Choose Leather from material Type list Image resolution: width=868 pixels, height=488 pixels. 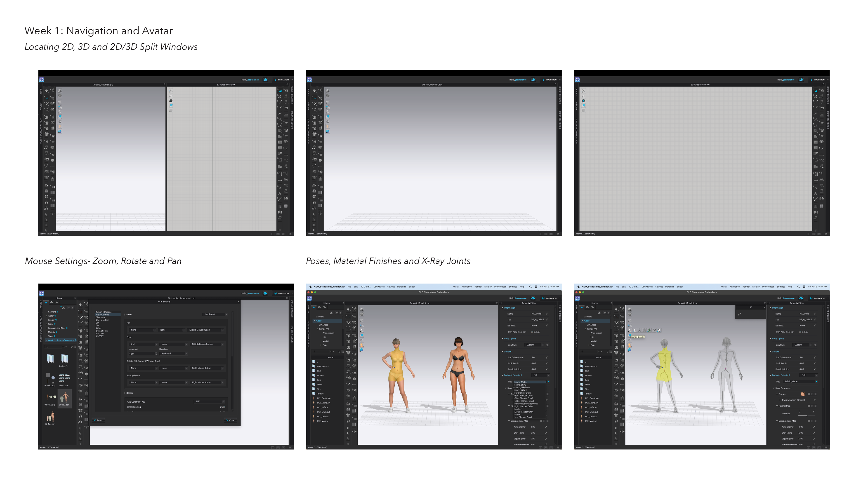click(x=518, y=409)
